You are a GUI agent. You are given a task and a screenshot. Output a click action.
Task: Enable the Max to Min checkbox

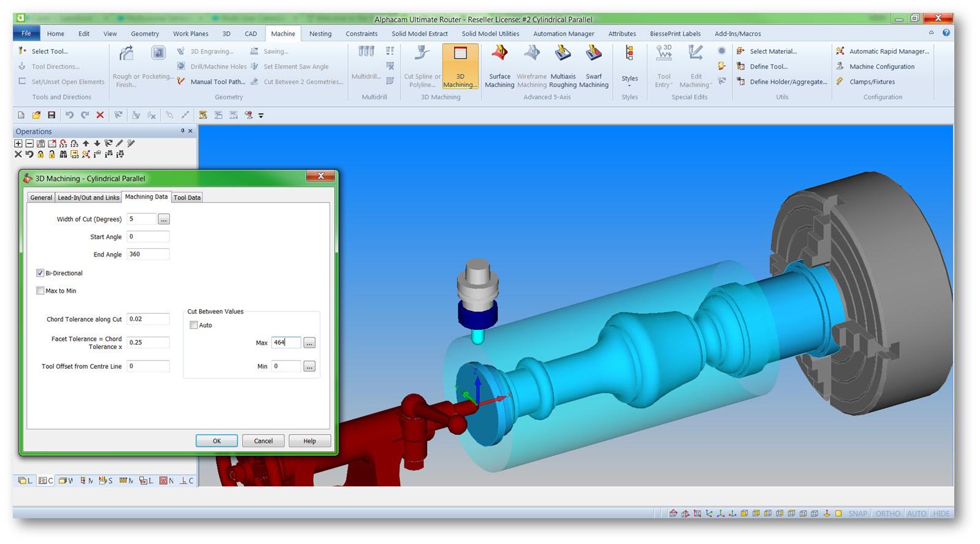(x=40, y=291)
